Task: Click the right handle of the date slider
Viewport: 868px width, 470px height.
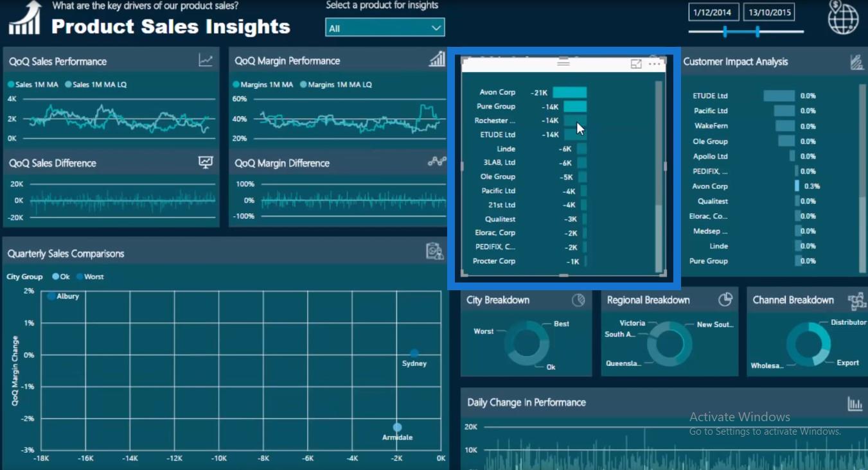Action: (757, 31)
